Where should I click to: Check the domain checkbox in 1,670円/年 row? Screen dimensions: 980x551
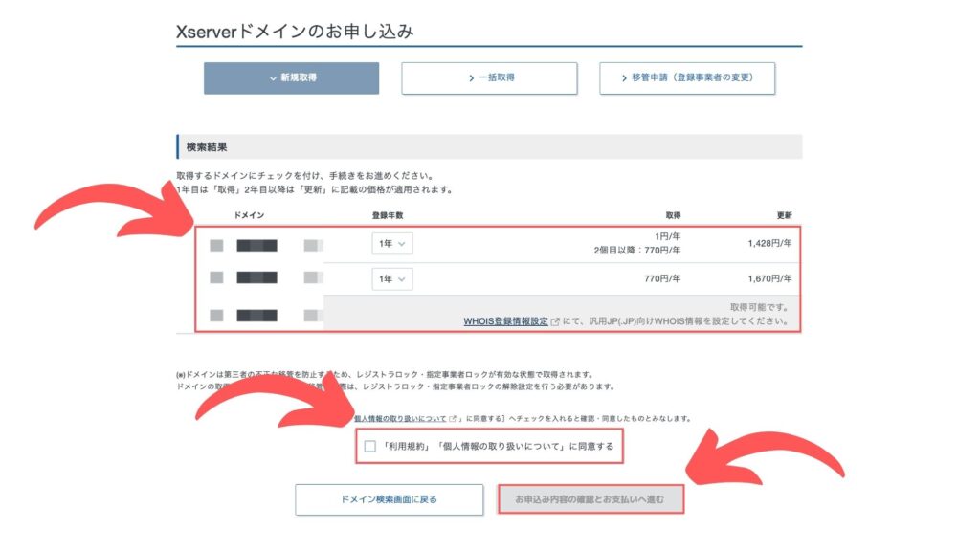point(217,277)
